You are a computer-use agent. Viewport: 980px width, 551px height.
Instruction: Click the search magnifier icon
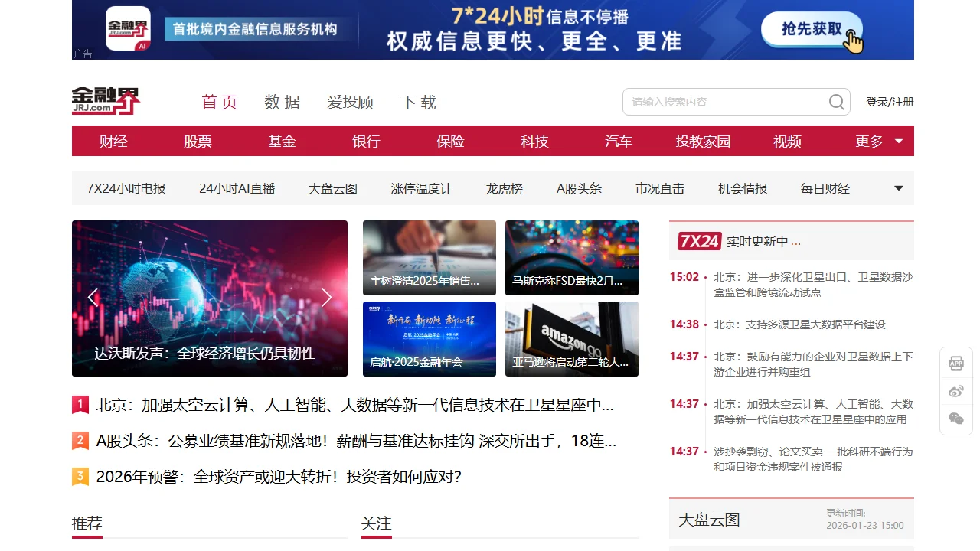click(x=836, y=102)
